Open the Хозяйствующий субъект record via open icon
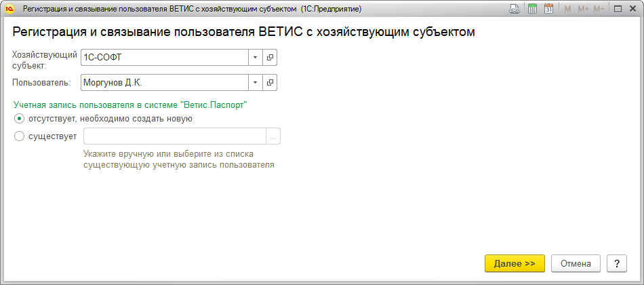 point(270,58)
